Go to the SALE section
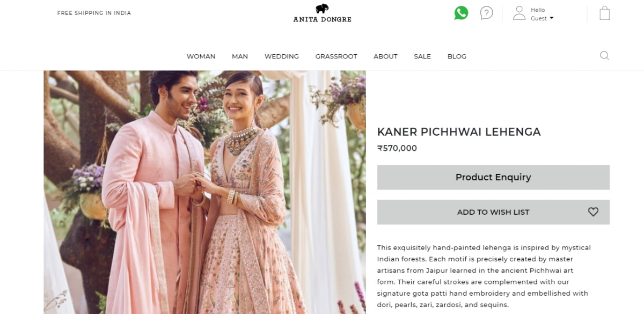This screenshot has width=644, height=314. point(422,56)
